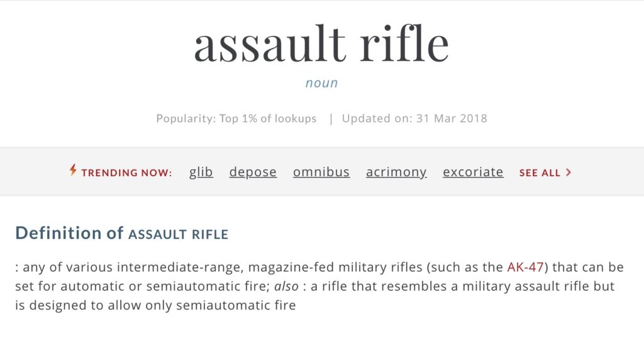Click the arrow chevron beside SEE ALL
The image size is (644, 339).
click(569, 172)
